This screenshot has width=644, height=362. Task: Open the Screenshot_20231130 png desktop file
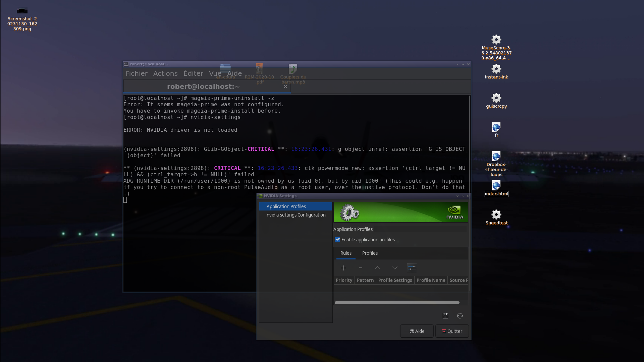click(22, 19)
